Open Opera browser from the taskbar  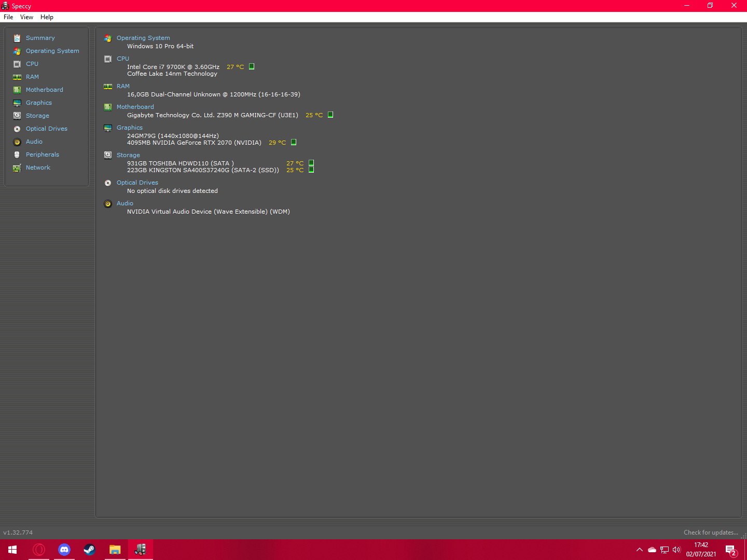click(x=39, y=550)
